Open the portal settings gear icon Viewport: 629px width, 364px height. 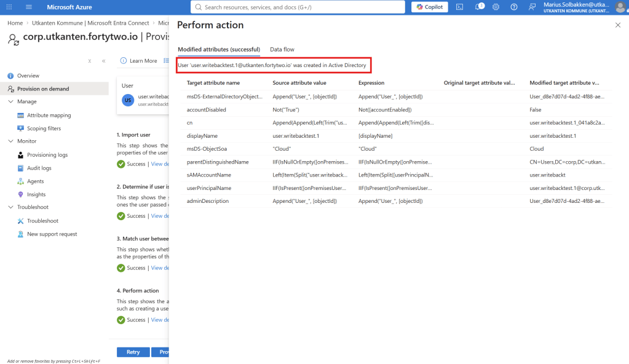point(496,7)
